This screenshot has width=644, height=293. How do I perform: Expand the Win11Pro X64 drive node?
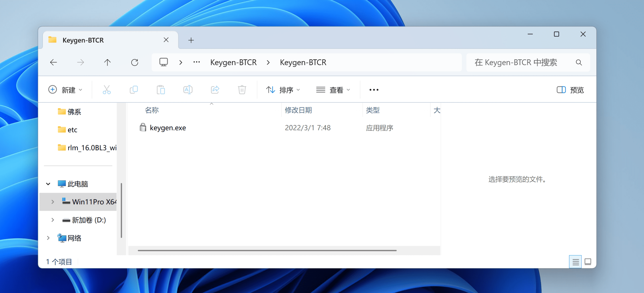53,202
